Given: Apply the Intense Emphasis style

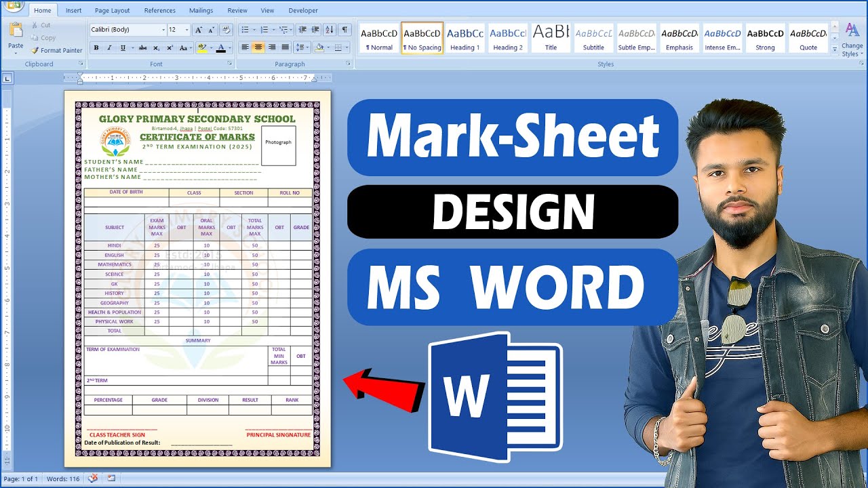Looking at the screenshot, I should pos(722,38).
